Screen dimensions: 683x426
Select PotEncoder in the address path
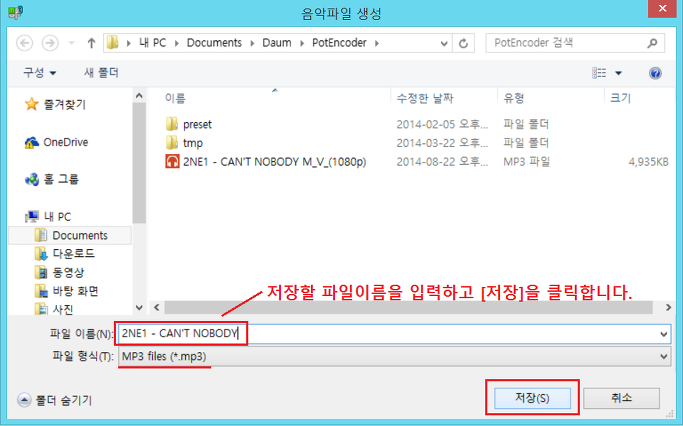click(339, 43)
